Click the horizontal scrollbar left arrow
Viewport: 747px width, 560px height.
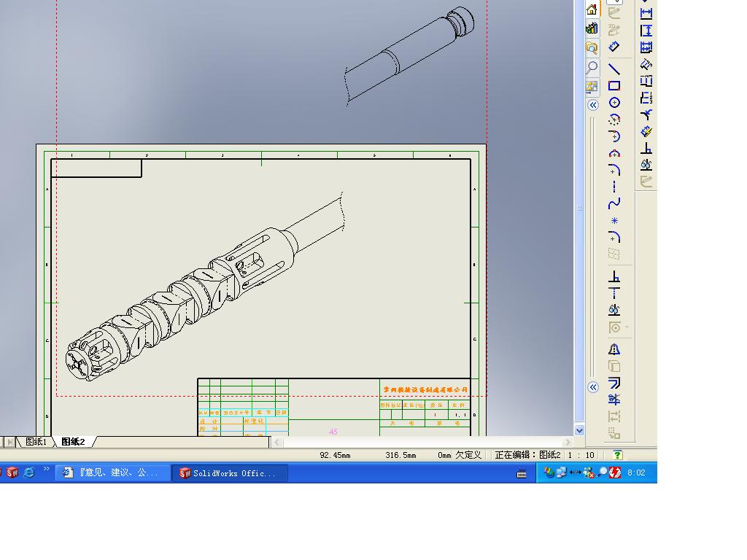click(276, 442)
